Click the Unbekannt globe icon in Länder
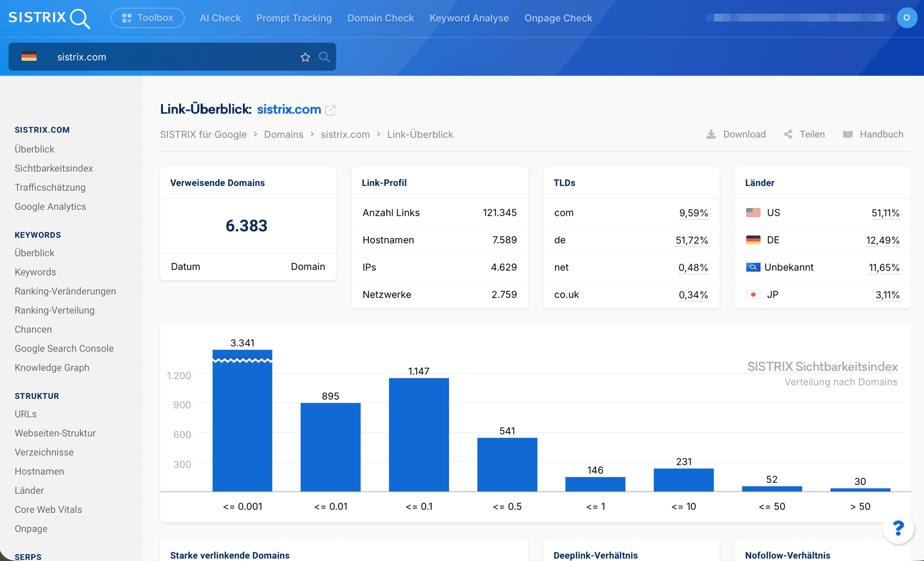This screenshot has height=561, width=924. pos(753,268)
